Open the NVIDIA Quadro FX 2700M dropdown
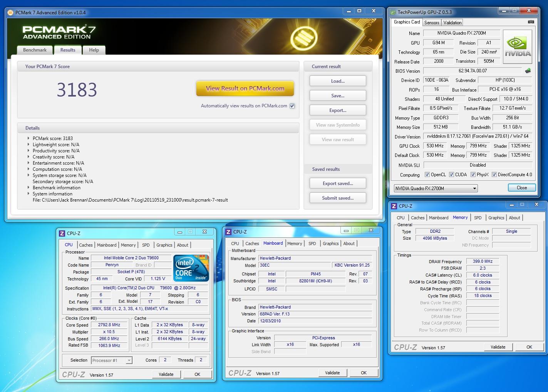 (436, 188)
